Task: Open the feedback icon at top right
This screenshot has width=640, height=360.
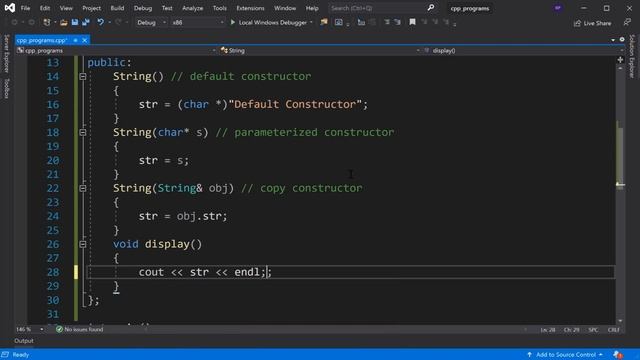Action: (x=627, y=22)
